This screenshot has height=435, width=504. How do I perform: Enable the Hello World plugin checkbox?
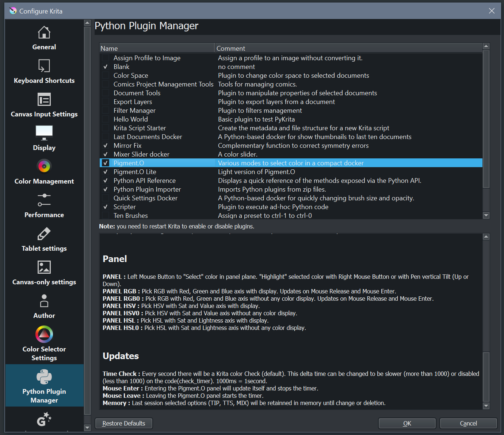point(106,119)
